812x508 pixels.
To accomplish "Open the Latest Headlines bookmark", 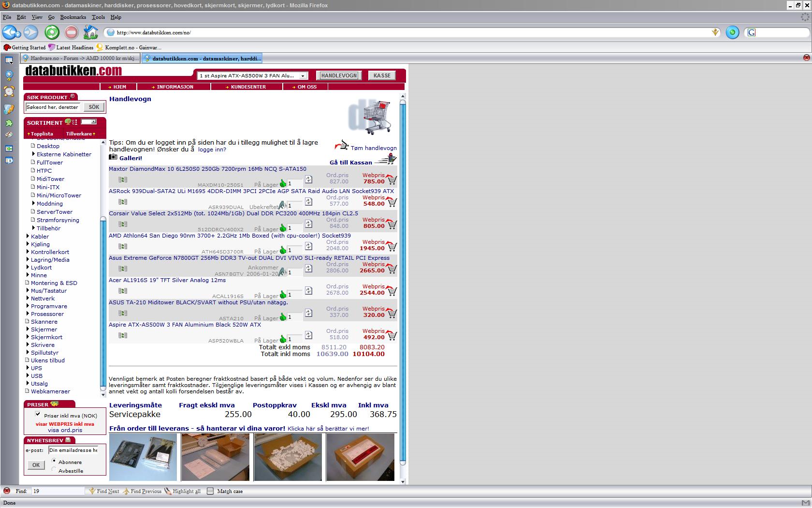I will 71,47.
